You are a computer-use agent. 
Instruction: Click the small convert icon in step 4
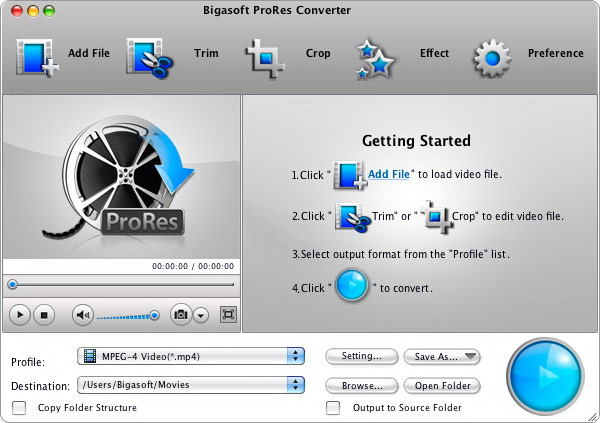352,285
